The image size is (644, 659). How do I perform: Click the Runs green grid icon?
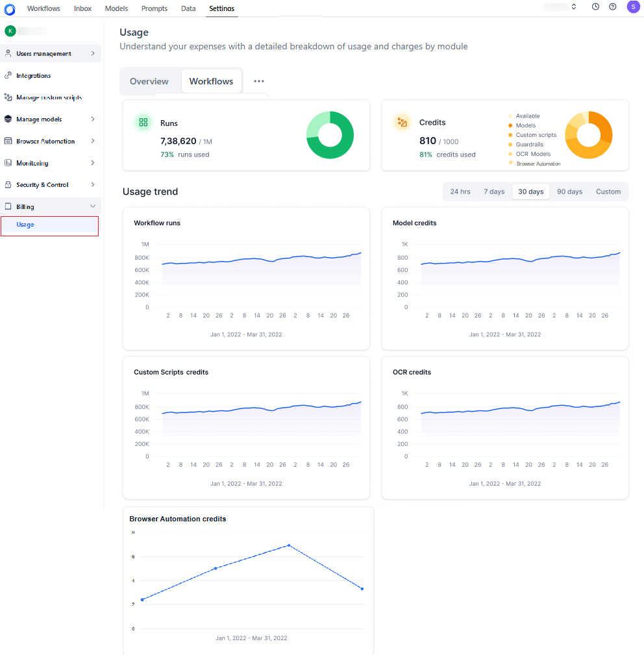tap(143, 122)
